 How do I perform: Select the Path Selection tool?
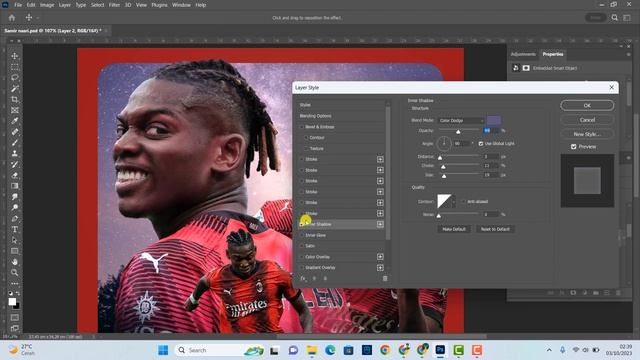15,240
